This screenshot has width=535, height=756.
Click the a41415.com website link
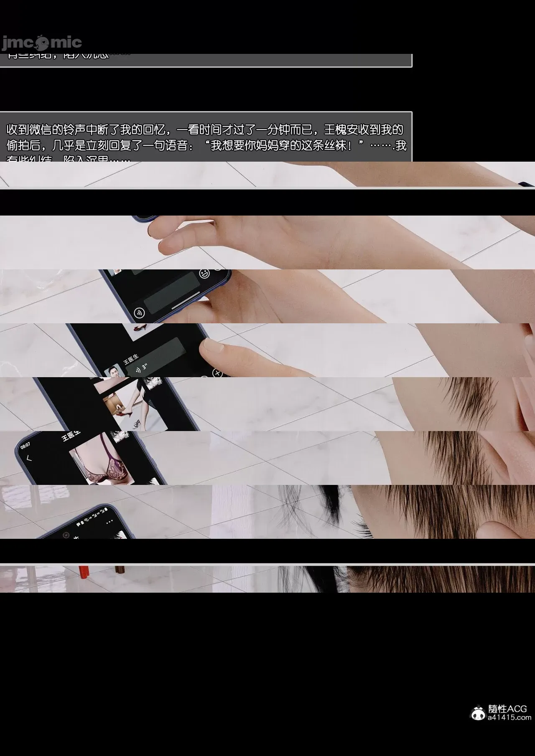(509, 717)
